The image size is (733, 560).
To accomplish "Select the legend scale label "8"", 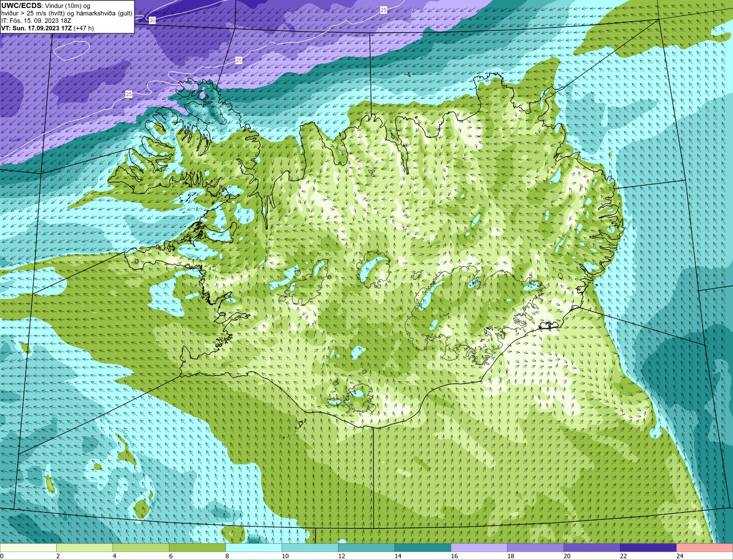I will tap(227, 556).
